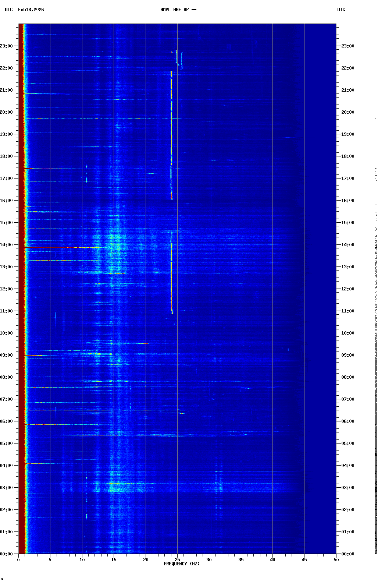Click the Feb18,2026 date label
Image resolution: width=392 pixels, height=583 pixels.
(x=31, y=10)
